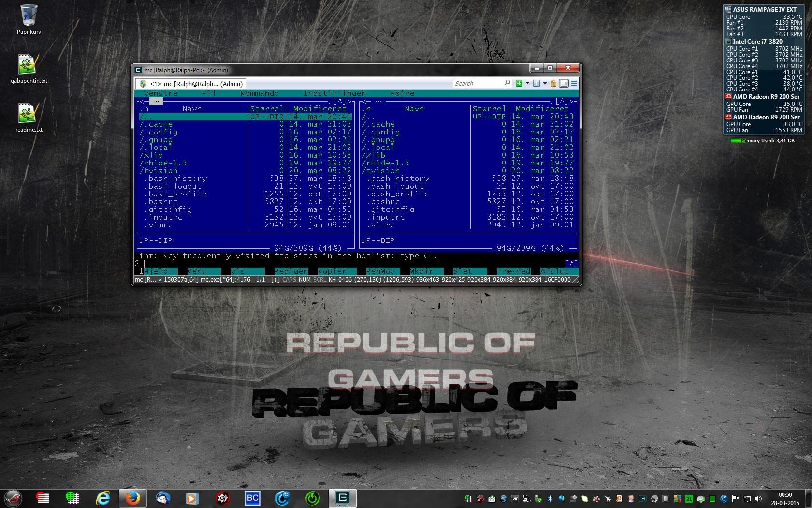Expand the console list dropdown arrow
This screenshot has height=508, width=812.
545,83
